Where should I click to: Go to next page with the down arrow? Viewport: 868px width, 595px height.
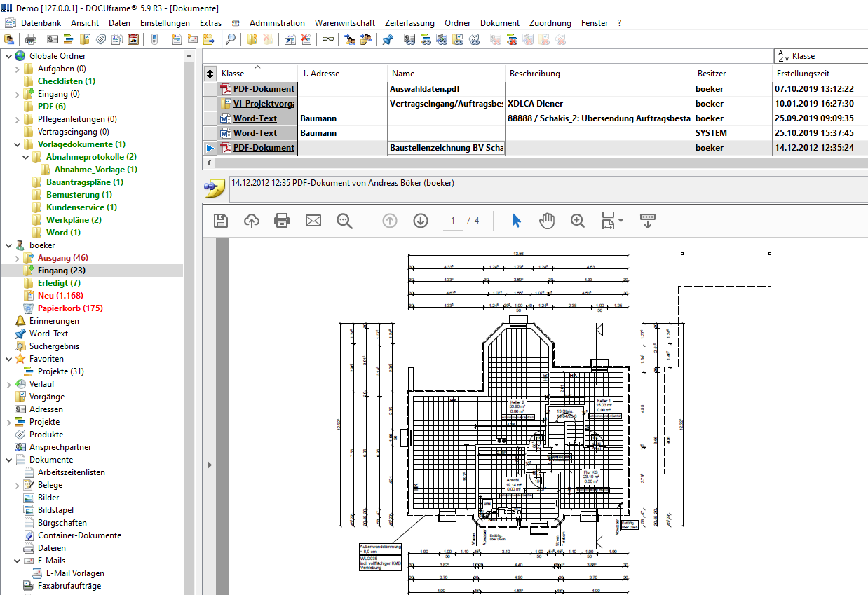pos(421,221)
